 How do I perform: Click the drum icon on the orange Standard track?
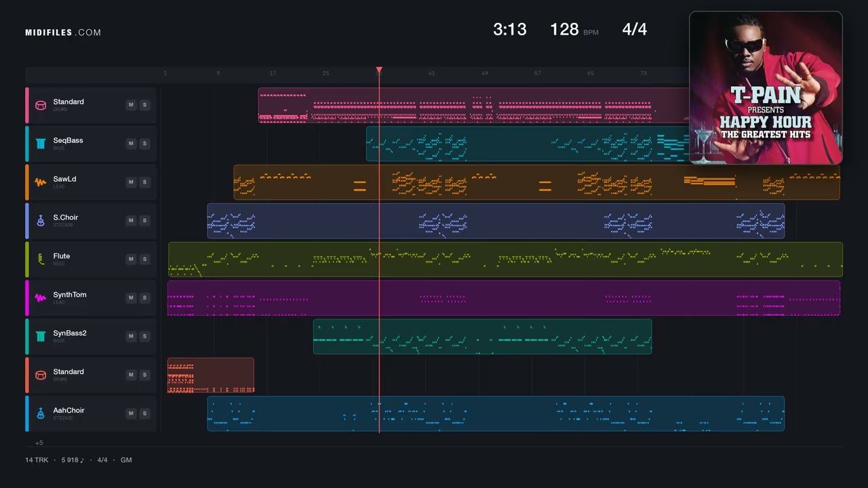pyautogui.click(x=41, y=375)
